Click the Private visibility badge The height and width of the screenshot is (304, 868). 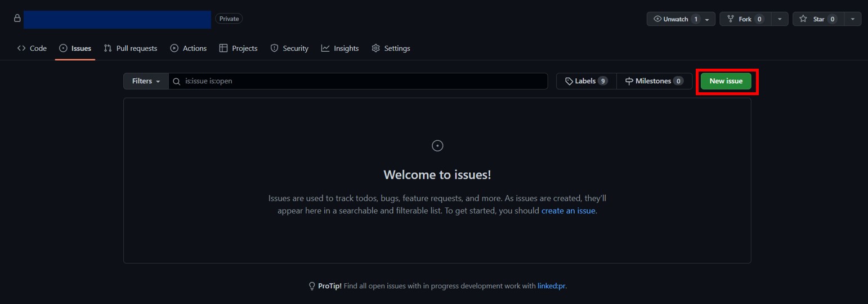229,19
